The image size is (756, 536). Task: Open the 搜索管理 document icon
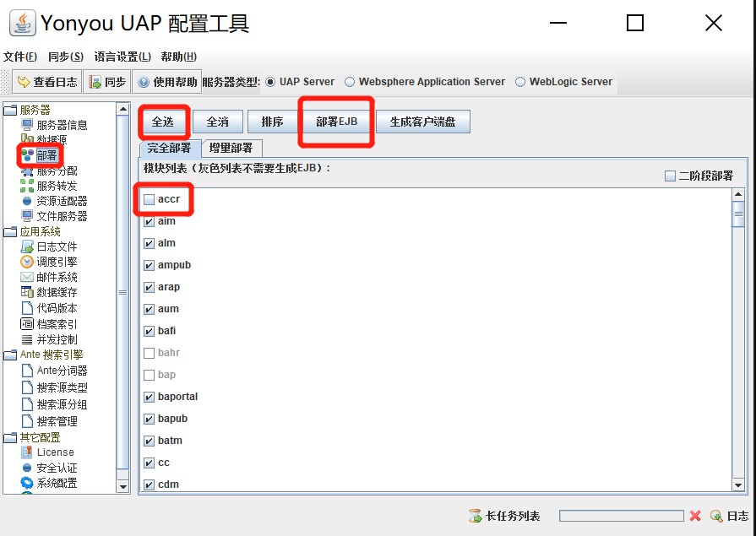[28, 421]
